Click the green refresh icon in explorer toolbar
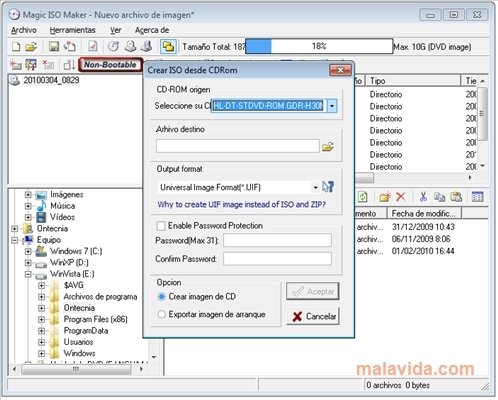Viewport: 498px width, 400px height. (363, 197)
